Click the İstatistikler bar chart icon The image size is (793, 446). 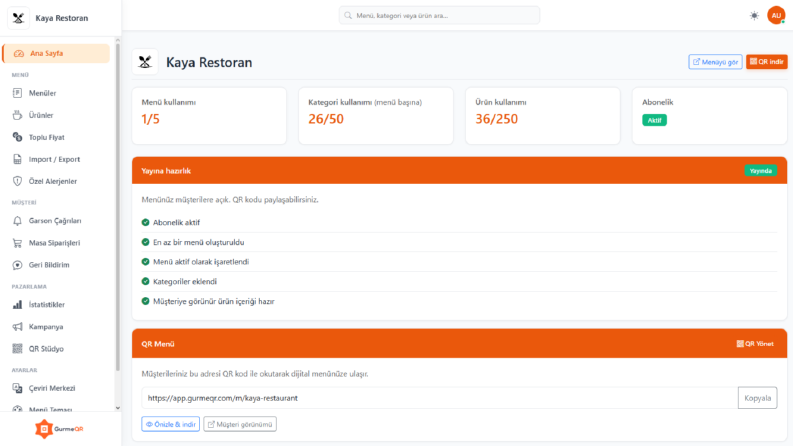tap(17, 304)
